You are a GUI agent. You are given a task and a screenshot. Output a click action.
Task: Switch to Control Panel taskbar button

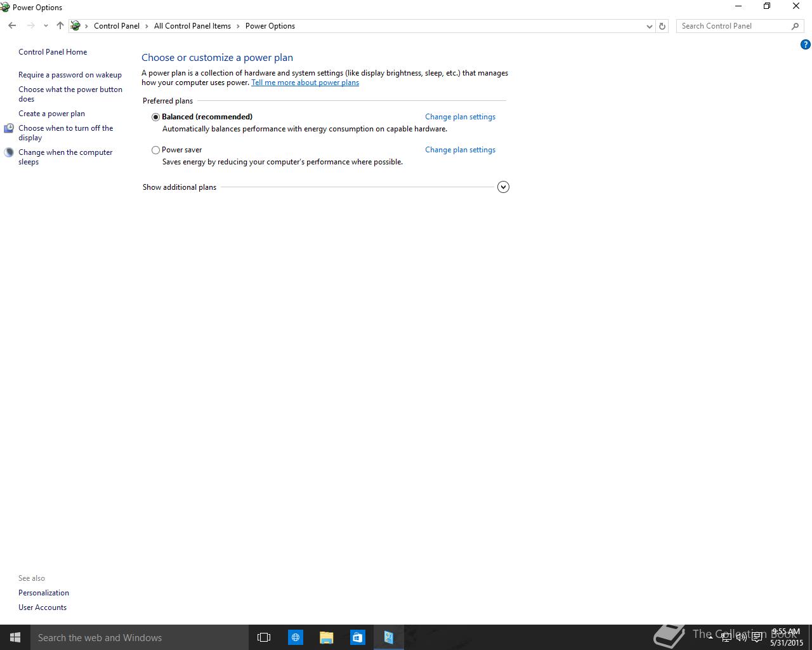tap(388, 637)
